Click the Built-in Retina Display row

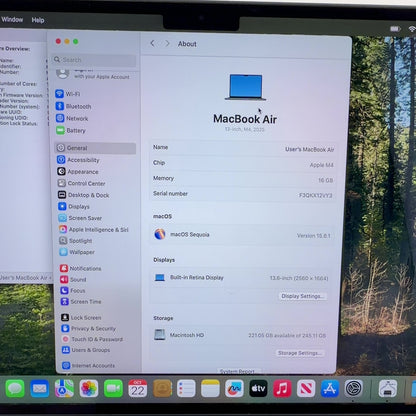click(241, 278)
